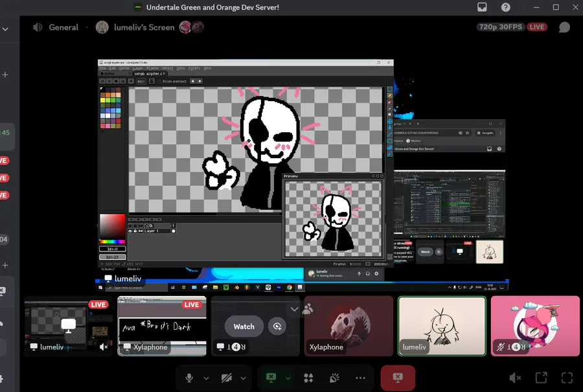Select the move tool in LibreSprite
Image resolution: width=583 pixels, height=392 pixels.
(x=390, y=121)
